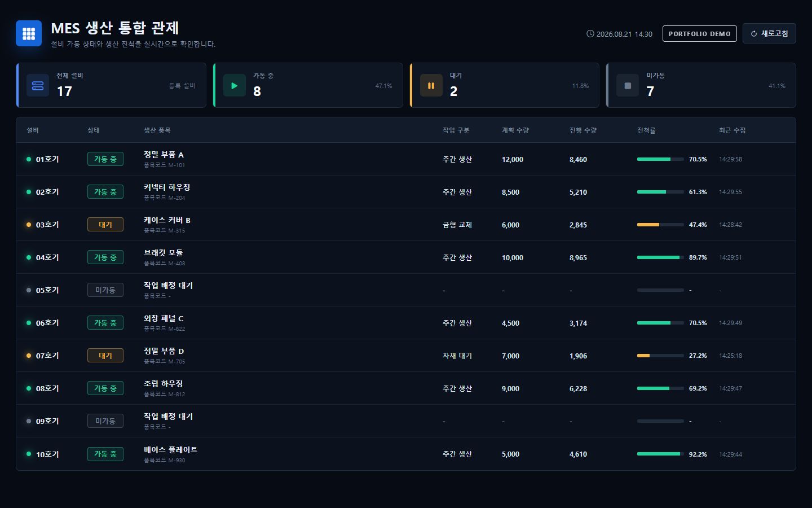Click progress bar showing 27.2%

660,356
